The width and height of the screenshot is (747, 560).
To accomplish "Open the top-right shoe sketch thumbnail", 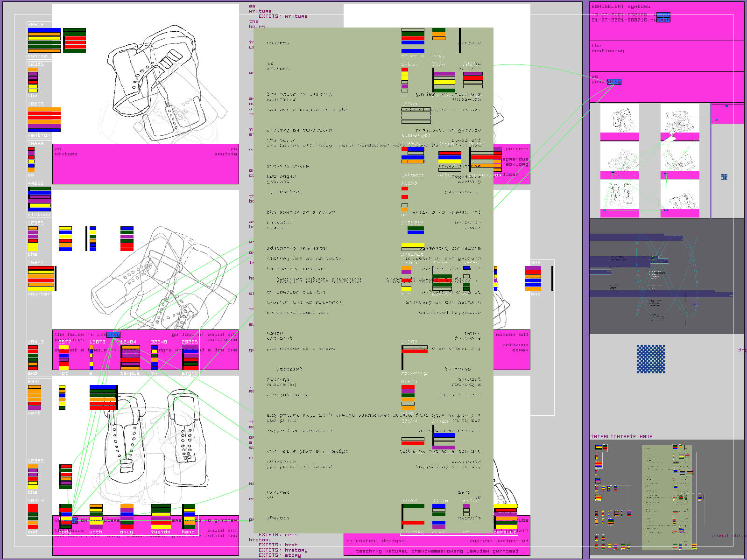I will 680,119.
